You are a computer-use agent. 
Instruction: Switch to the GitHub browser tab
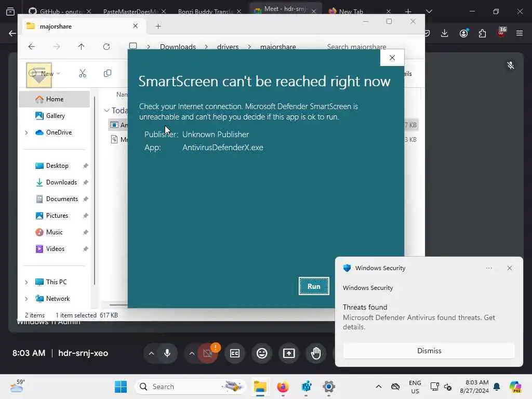point(60,11)
